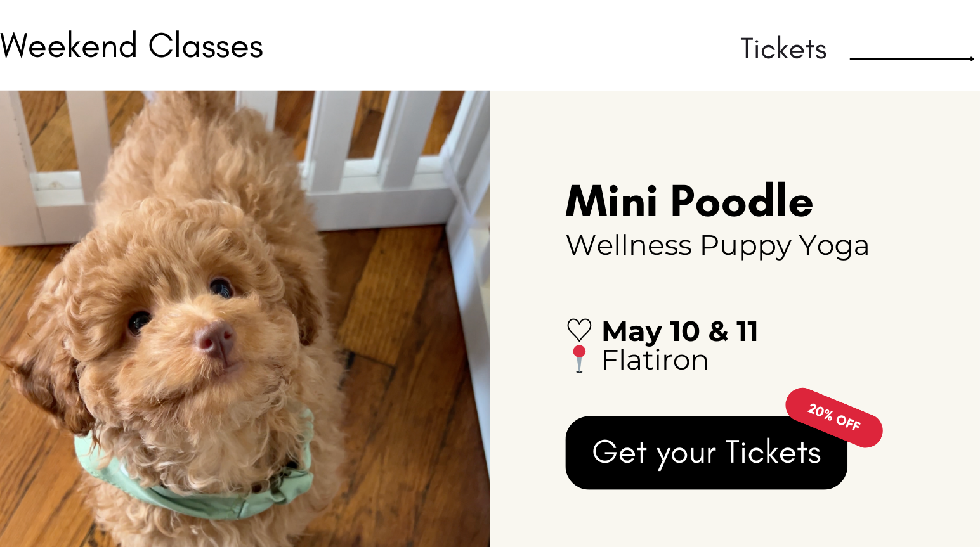Open the poodle puppy photo
980x547 pixels.
click(x=245, y=319)
